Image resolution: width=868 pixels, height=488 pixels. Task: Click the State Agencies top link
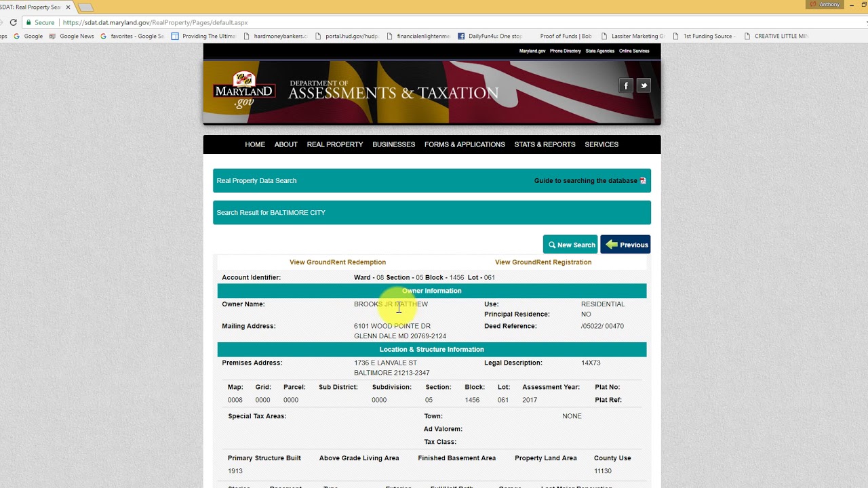pos(600,51)
